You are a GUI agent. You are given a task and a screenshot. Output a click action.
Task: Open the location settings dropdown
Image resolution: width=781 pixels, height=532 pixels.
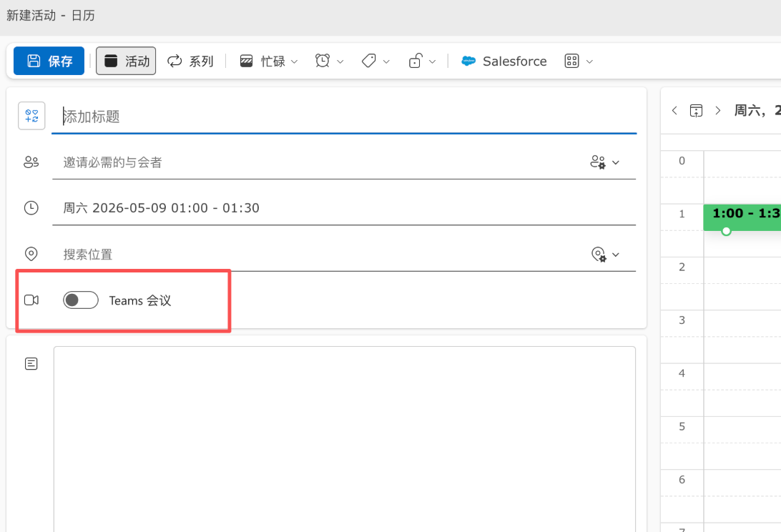(x=605, y=255)
